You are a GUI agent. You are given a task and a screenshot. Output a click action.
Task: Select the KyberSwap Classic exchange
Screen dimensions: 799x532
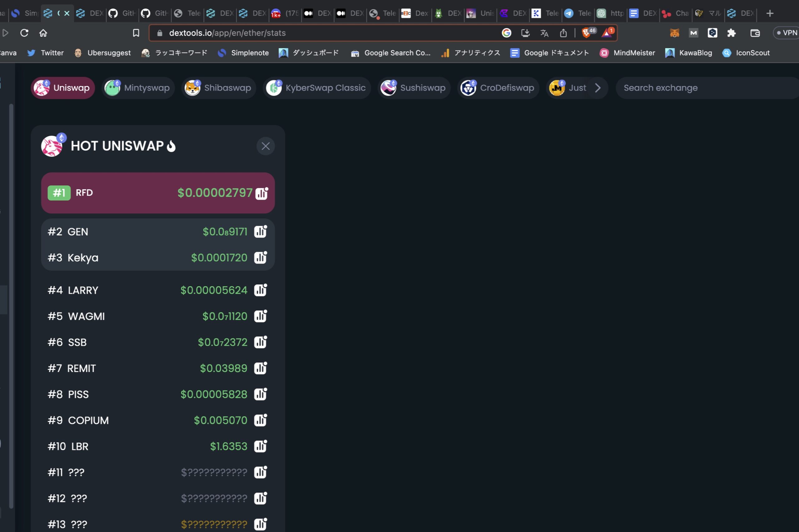[x=316, y=88]
